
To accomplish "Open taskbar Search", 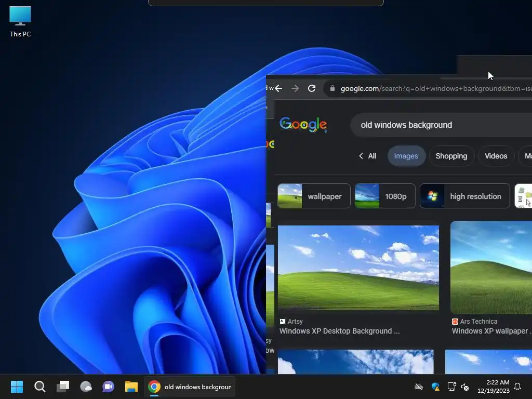I will click(x=39, y=387).
